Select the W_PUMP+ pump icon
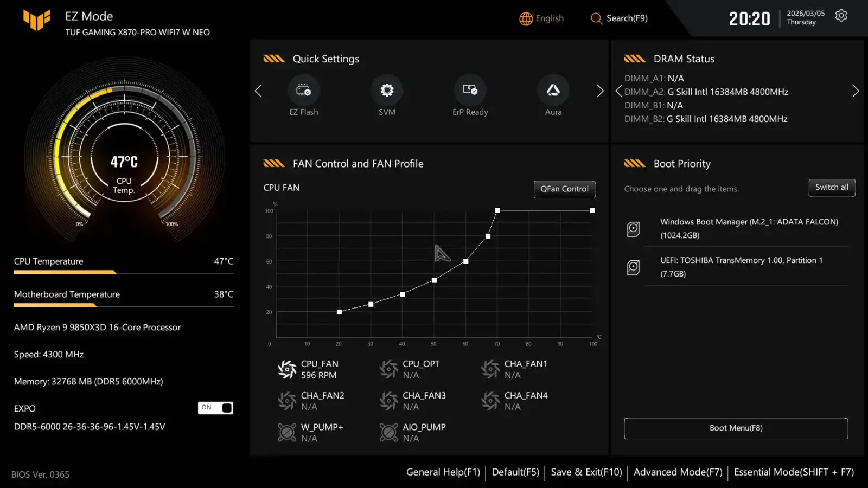The height and width of the screenshot is (488, 868). point(287,432)
